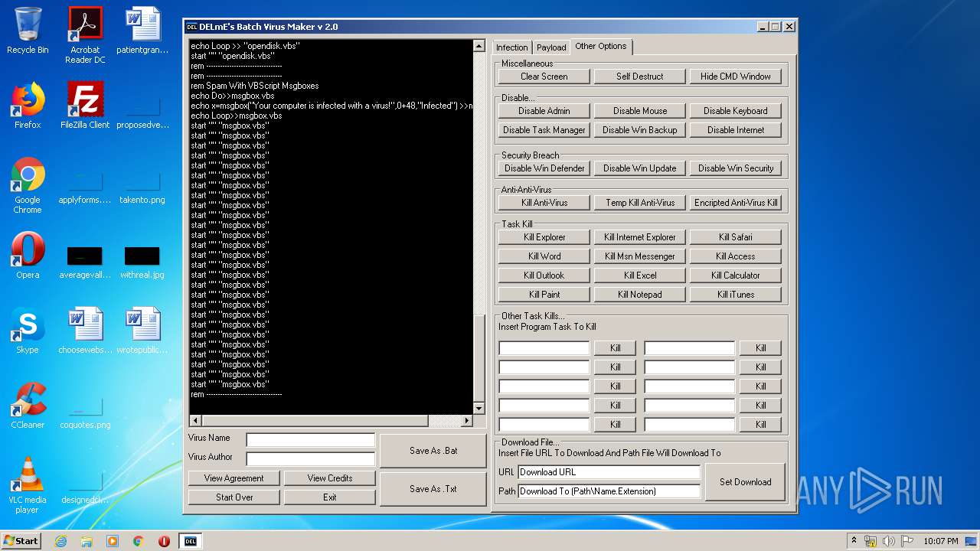Click the Encripted Anti-Virus Kill button

click(736, 203)
